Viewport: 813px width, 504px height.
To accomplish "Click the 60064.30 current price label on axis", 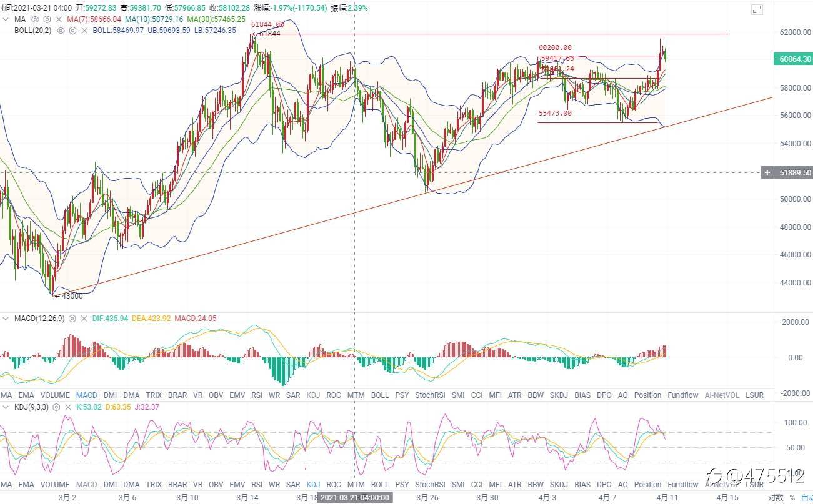I will (x=793, y=59).
